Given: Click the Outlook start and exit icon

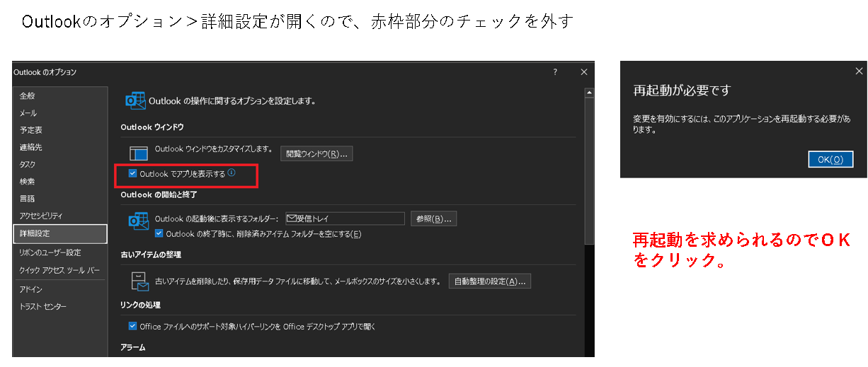Looking at the screenshot, I should point(138,220).
